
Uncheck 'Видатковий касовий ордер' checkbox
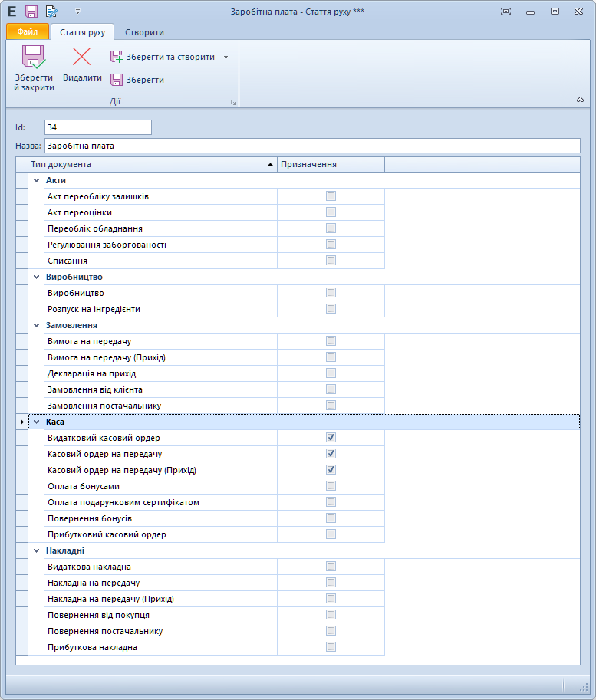[331, 437]
